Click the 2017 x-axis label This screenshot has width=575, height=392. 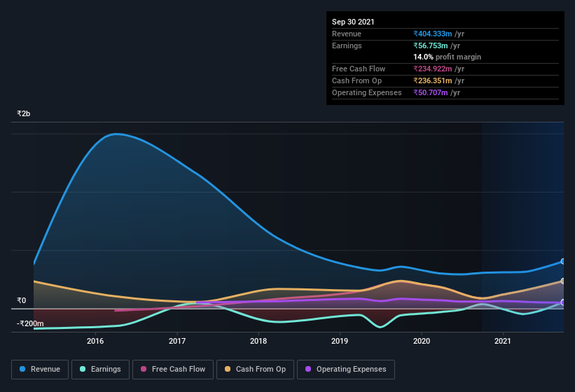[177, 341]
